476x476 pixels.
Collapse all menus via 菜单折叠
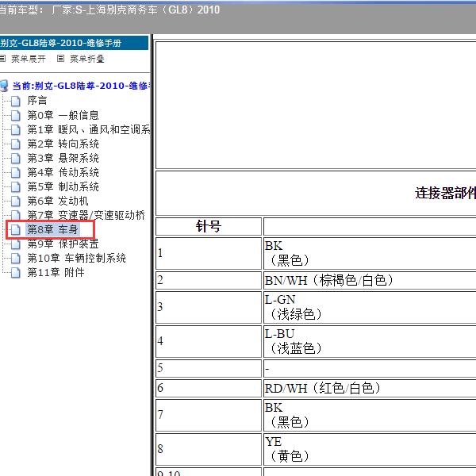click(x=87, y=59)
